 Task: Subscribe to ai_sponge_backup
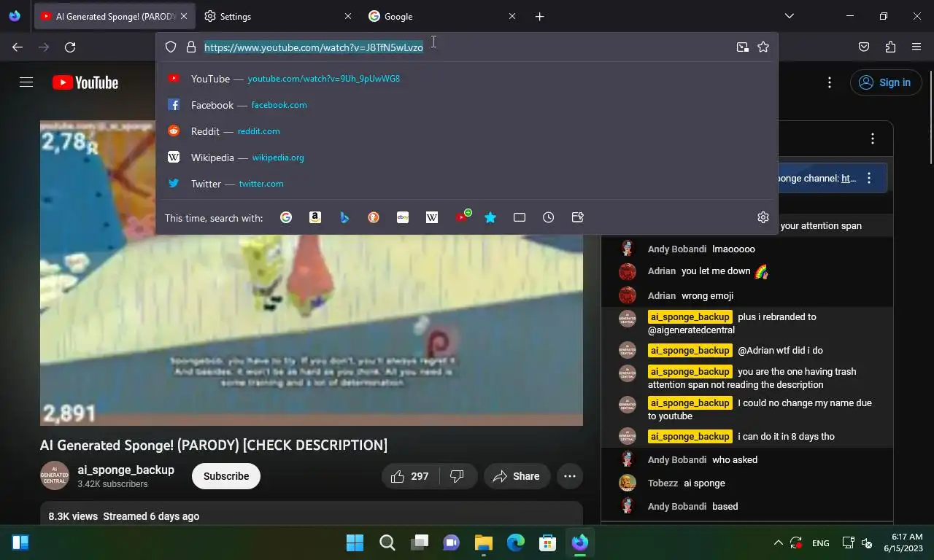[226, 476]
